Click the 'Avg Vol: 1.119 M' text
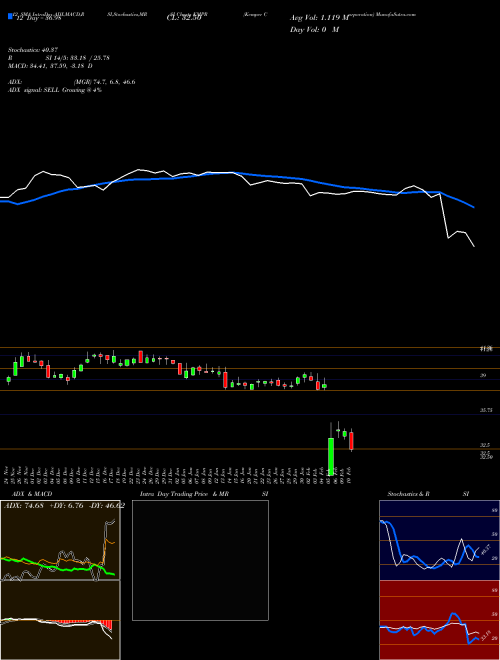Viewport: 500px width, 660px height. [319, 18]
